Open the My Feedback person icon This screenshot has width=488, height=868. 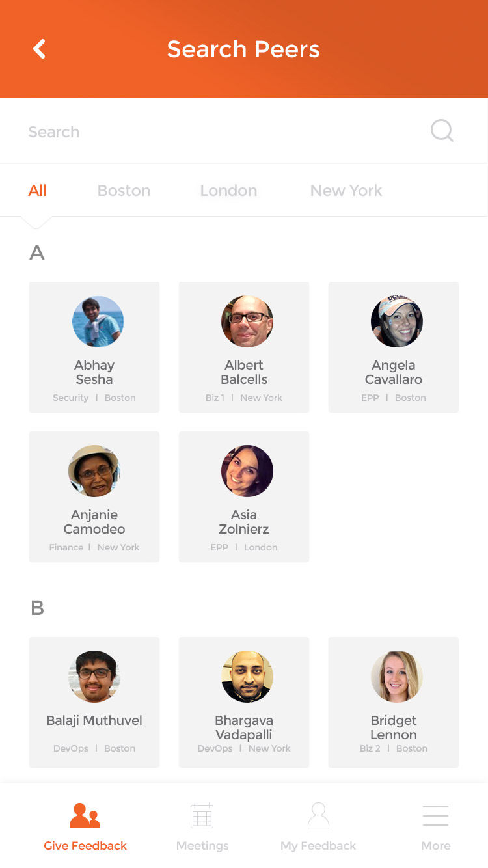pyautogui.click(x=318, y=816)
